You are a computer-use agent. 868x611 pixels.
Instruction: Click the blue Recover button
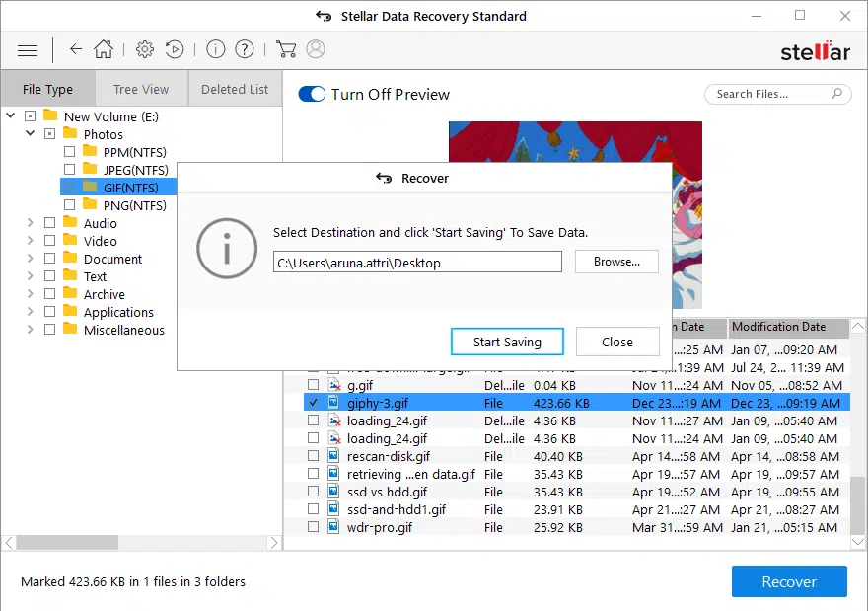coord(789,581)
